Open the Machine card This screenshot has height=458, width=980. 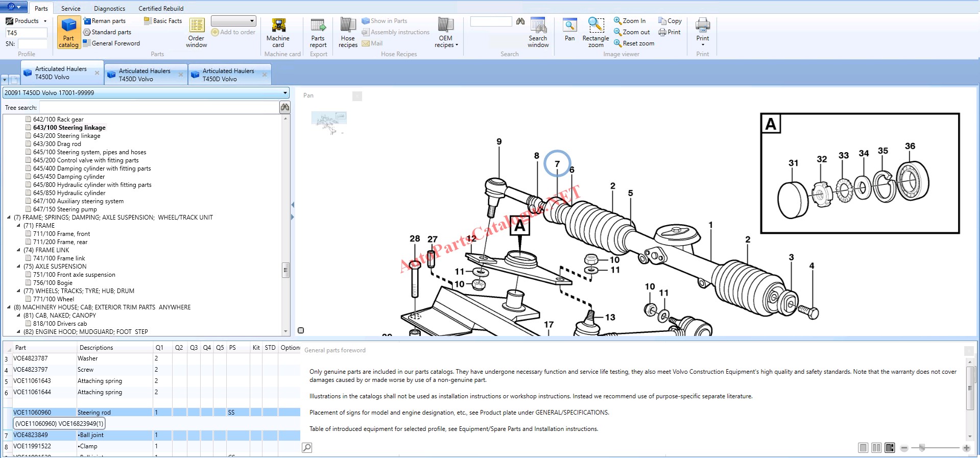(278, 33)
